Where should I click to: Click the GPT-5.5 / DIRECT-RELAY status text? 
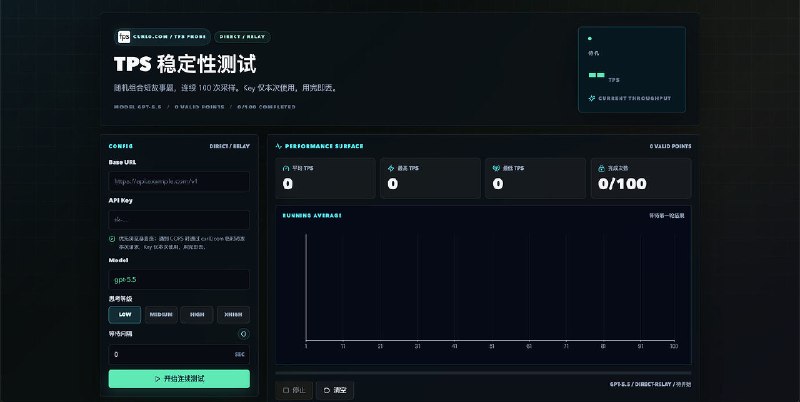point(651,385)
